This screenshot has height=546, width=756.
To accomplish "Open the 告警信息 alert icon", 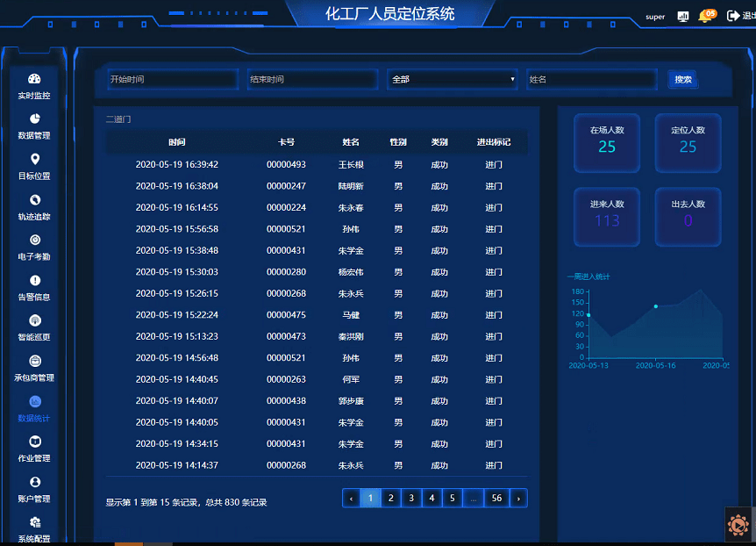I will [x=35, y=281].
